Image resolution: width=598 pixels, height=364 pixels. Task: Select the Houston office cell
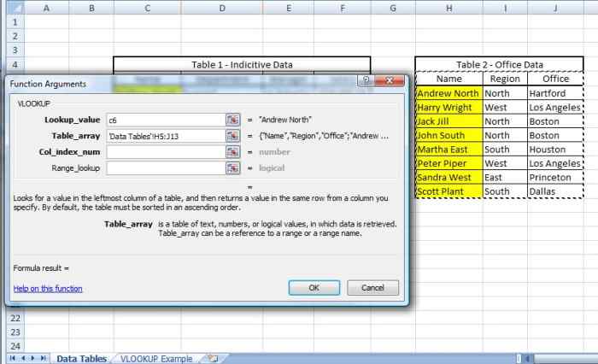point(555,150)
